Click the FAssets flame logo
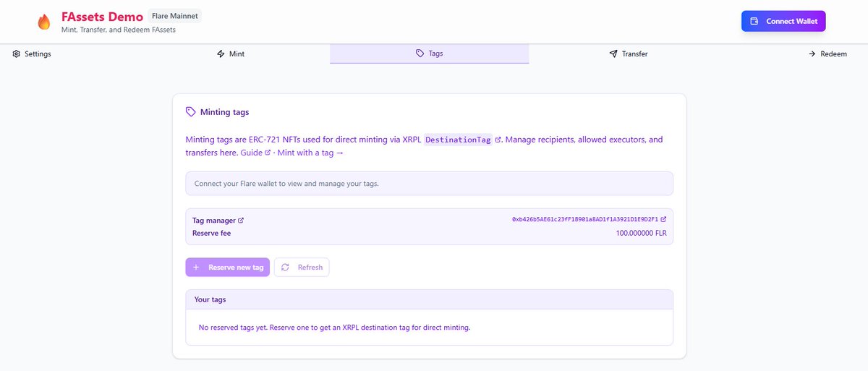 (x=44, y=22)
